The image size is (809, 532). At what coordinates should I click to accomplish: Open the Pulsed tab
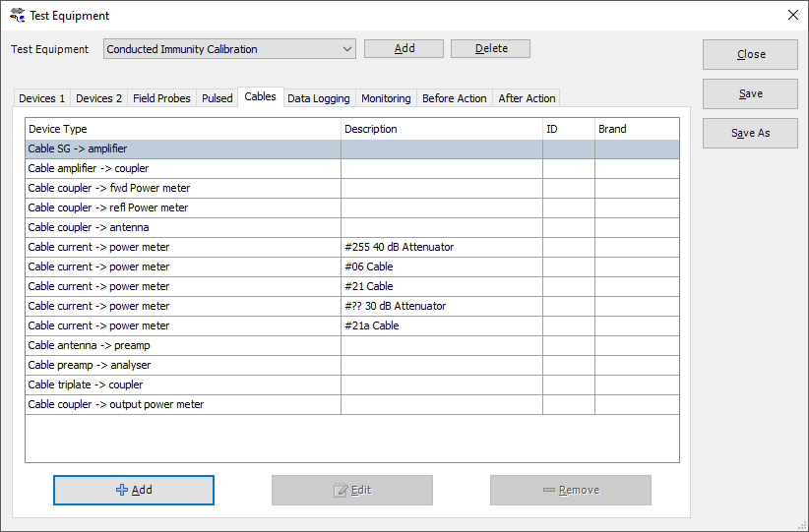pyautogui.click(x=218, y=98)
